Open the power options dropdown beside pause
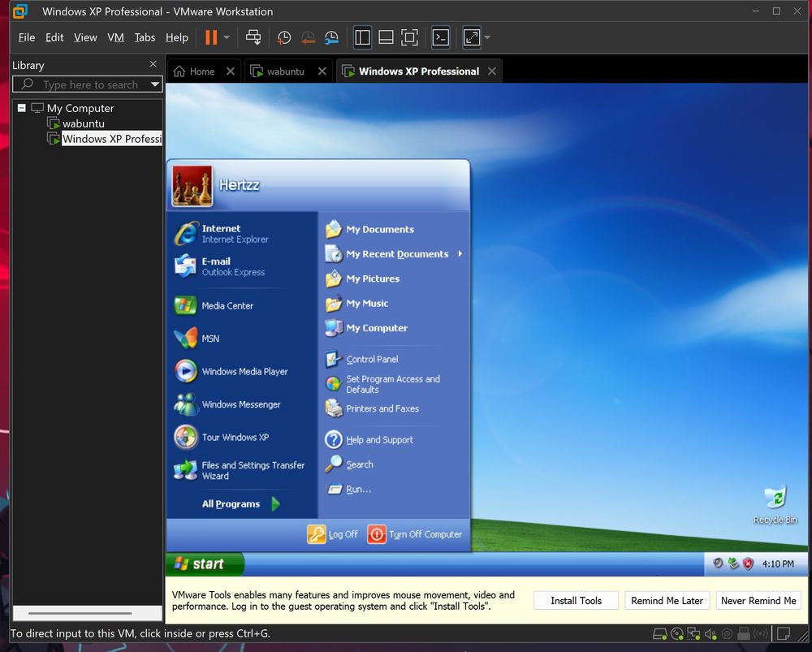Image resolution: width=812 pixels, height=652 pixels. (x=227, y=37)
